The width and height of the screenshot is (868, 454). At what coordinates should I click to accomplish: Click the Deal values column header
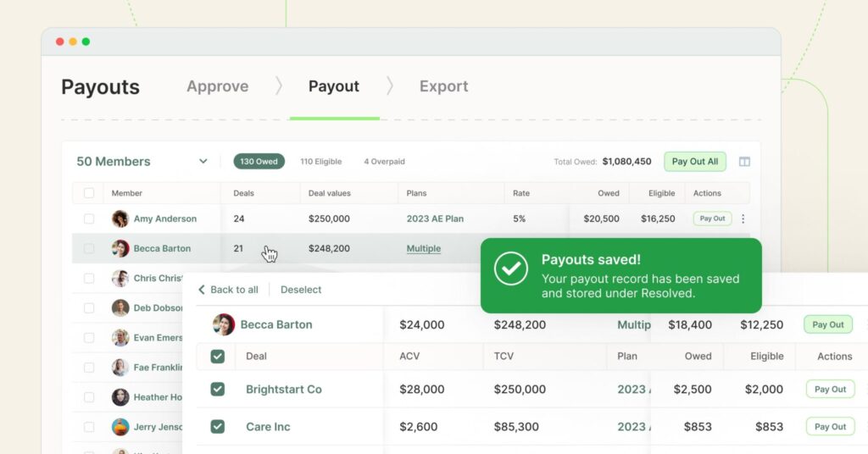tap(330, 193)
